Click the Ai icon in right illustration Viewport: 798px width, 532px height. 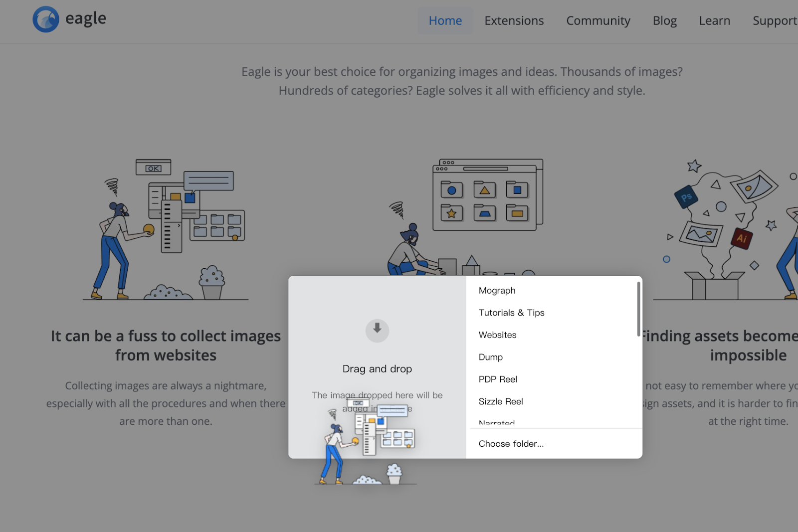pyautogui.click(x=742, y=238)
